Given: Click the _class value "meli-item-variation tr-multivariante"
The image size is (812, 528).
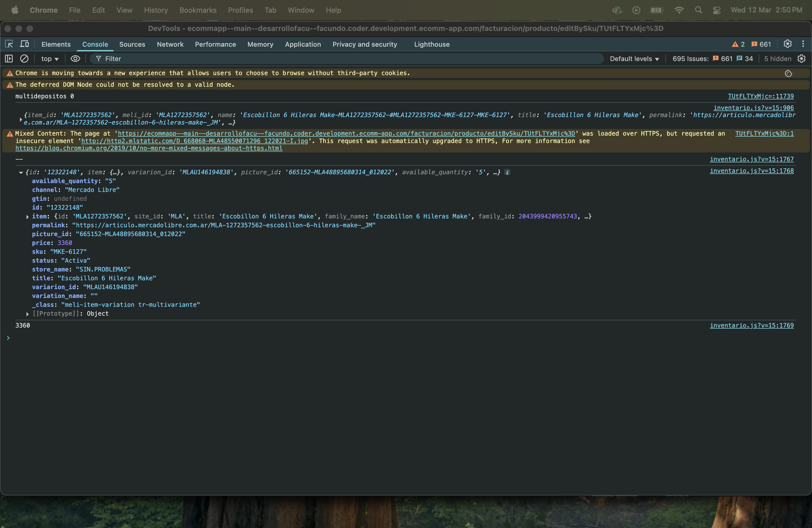Looking at the screenshot, I should (x=131, y=305).
